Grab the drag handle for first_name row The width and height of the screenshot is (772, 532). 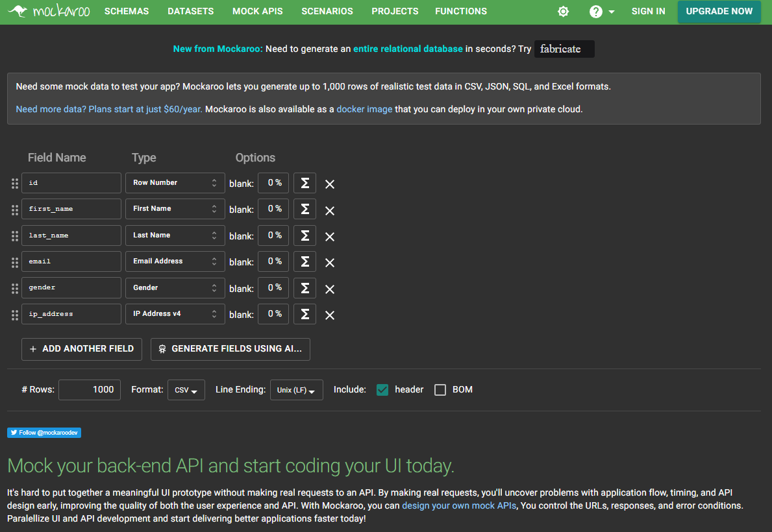(15, 210)
